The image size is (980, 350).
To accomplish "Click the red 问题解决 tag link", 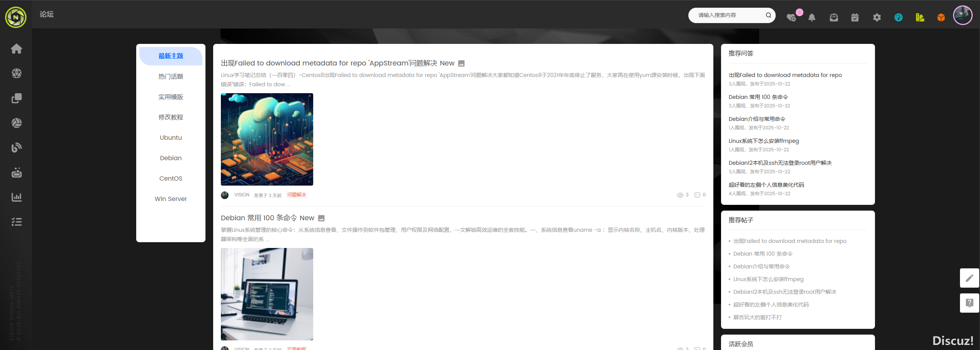I will click(296, 195).
